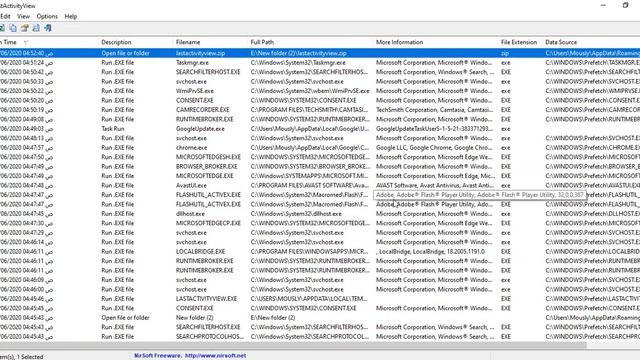Viewport: 640px width, 360px height.
Task: Open the Help menu
Action: pos(71,16)
